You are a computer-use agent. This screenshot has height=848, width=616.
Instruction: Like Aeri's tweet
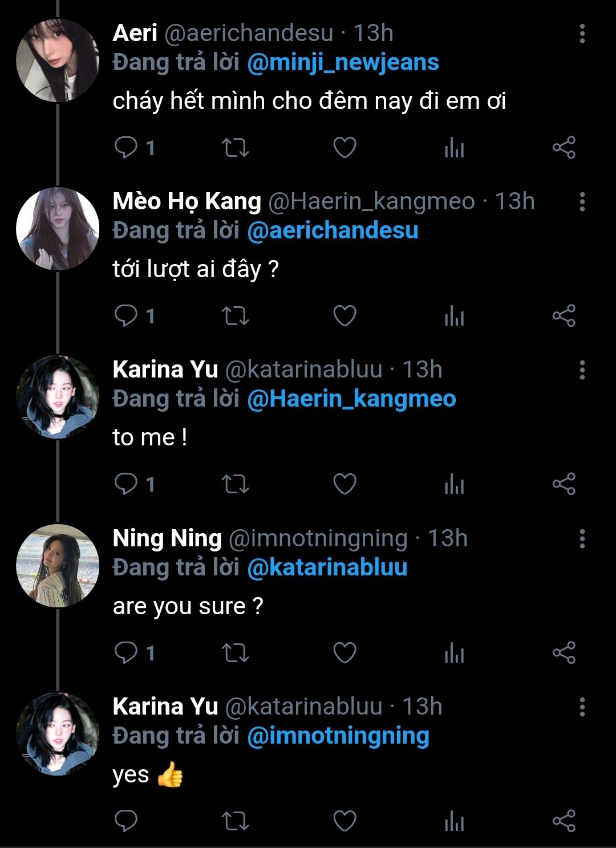[x=345, y=148]
